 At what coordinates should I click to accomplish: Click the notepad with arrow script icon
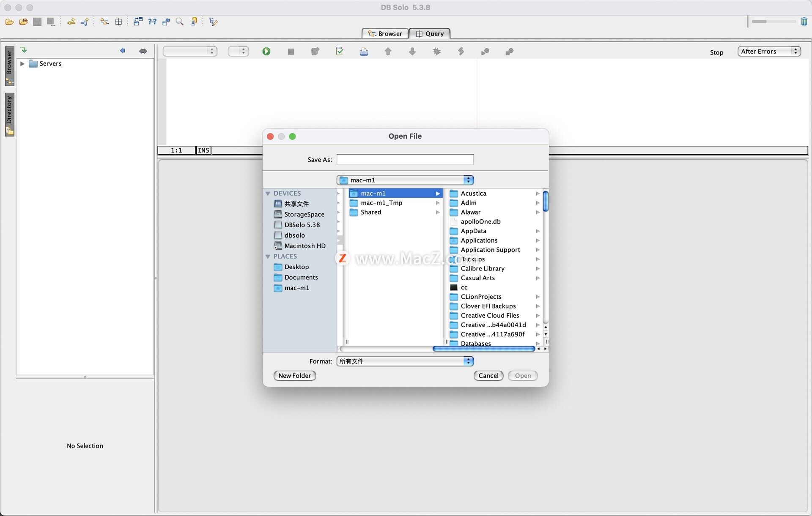[x=315, y=52]
